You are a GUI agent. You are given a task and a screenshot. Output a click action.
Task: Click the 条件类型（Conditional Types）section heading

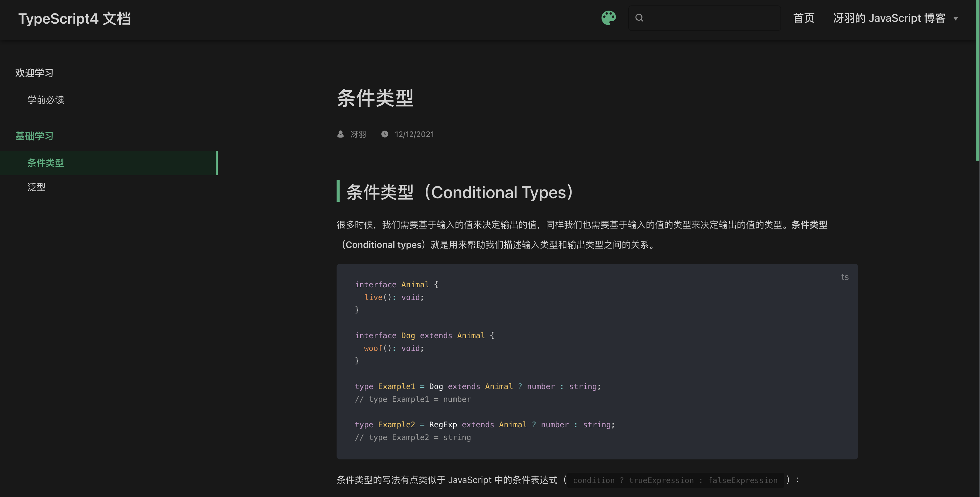[x=460, y=192]
